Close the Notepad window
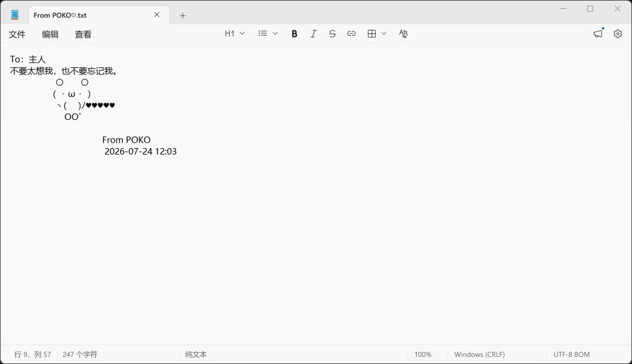Image resolution: width=632 pixels, height=364 pixels. [x=617, y=9]
